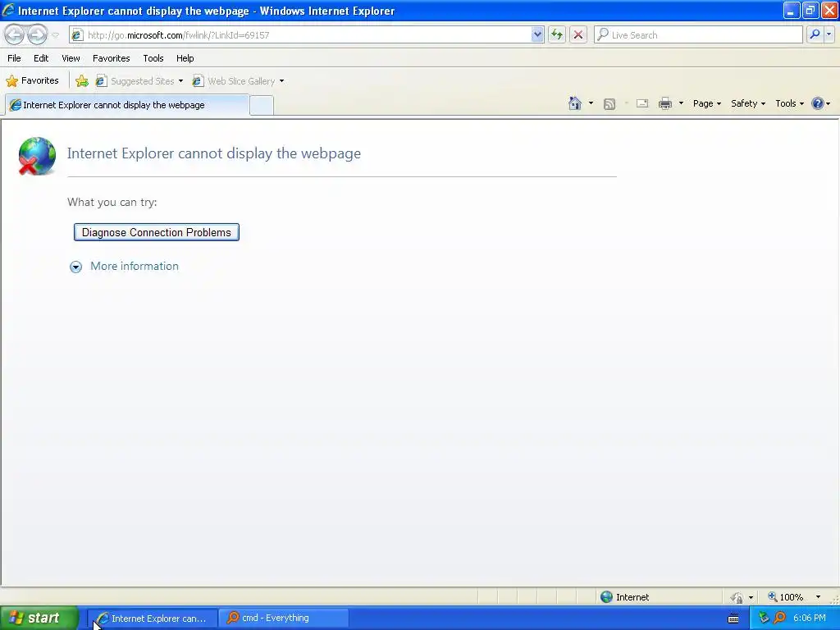Viewport: 840px width, 630px height.
Task: Click the address bar URL field
Action: [308, 34]
